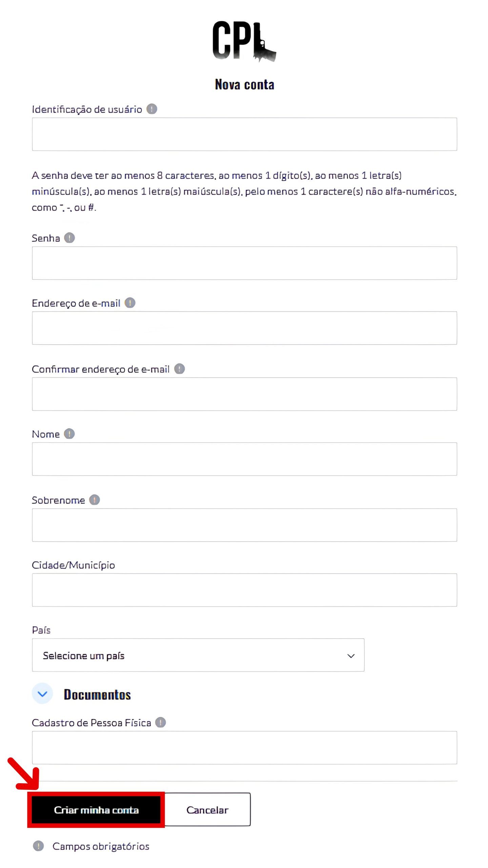
Task: Click required icon next to Sobrenome label
Action: 95,499
